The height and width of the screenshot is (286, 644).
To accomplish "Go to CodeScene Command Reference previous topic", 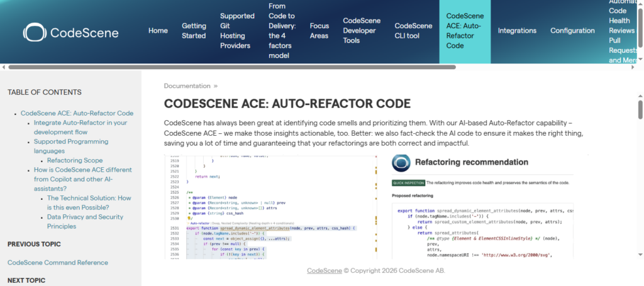I will tap(58, 263).
